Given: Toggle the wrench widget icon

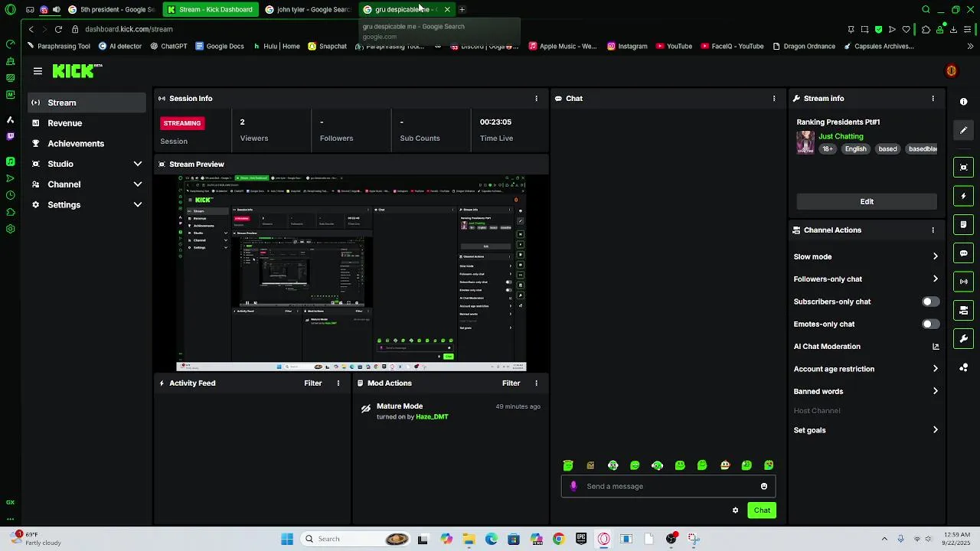Looking at the screenshot, I should click(x=963, y=339).
